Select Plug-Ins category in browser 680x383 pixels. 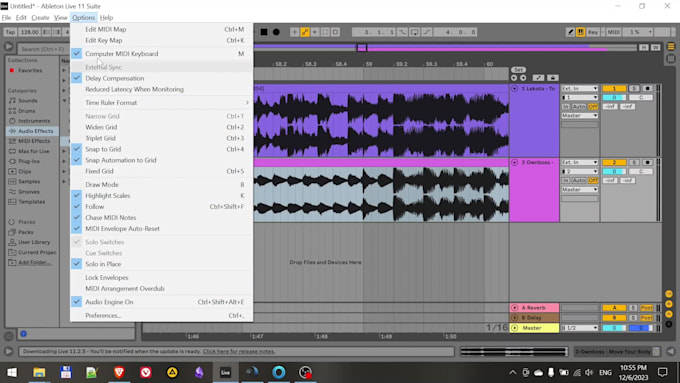(29, 161)
